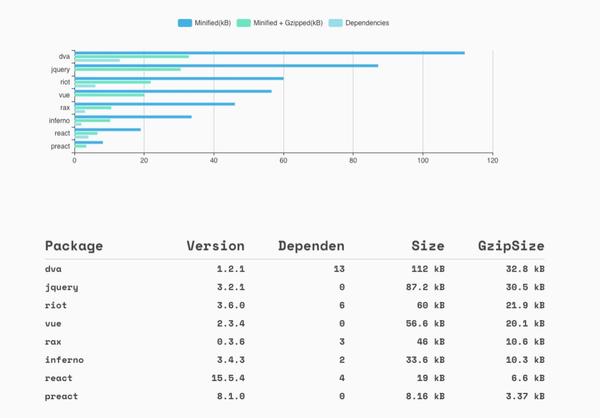
Task: Click the vue label on chart axis
Action: tap(64, 95)
